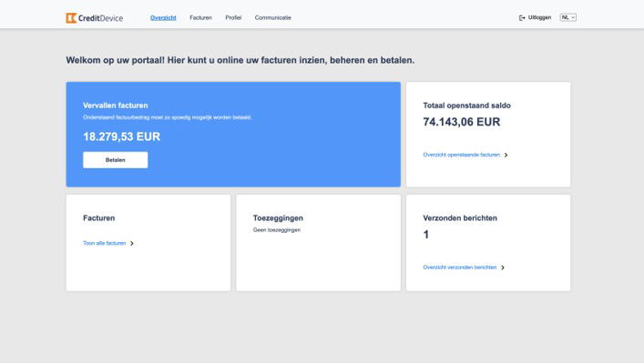Click the Verzonden berichten count number
The image size is (644, 363).
(426, 235)
